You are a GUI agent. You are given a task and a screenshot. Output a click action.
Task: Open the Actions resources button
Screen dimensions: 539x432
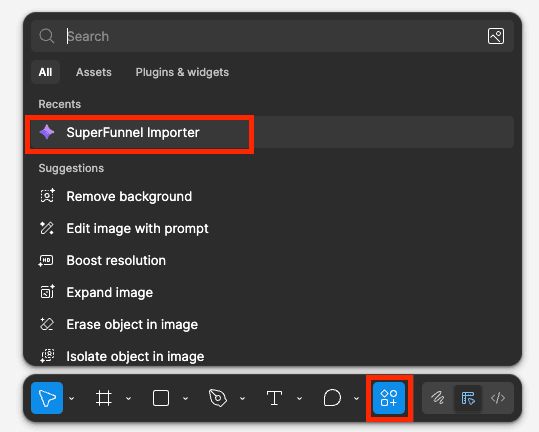point(389,398)
